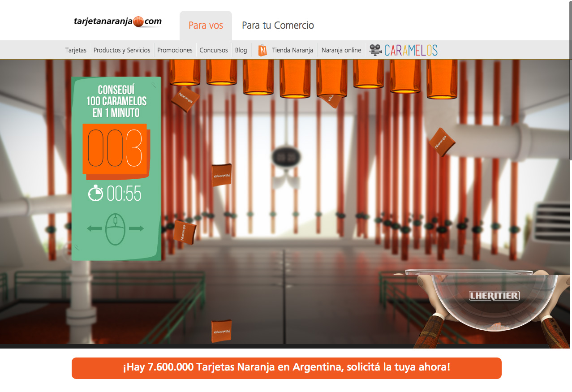The image size is (572, 392).
Task: Select the Para vos tab
Action: coord(206,26)
